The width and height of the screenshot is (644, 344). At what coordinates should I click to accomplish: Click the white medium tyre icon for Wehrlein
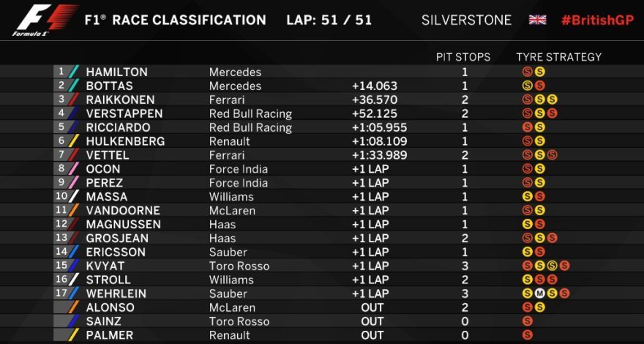tap(539, 293)
